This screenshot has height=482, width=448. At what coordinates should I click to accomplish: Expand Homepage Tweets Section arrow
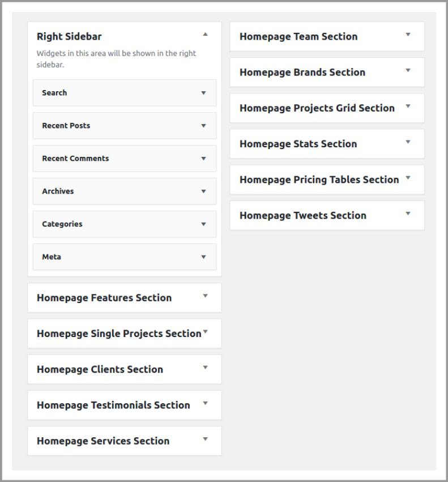[x=408, y=214]
